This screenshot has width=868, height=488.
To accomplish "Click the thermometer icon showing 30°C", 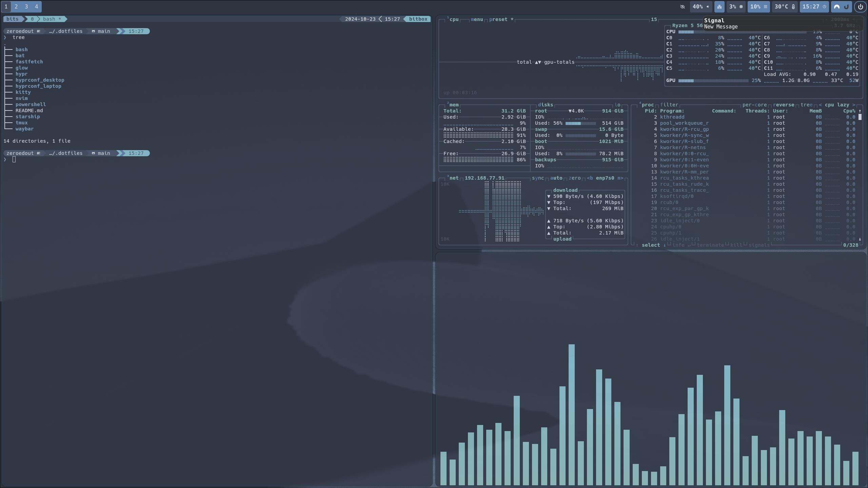I will point(793,6).
